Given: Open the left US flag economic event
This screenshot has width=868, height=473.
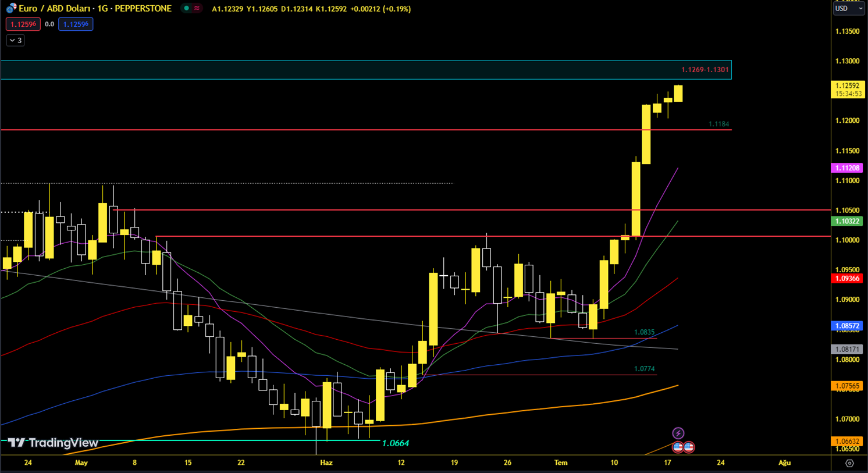Looking at the screenshot, I should [678, 447].
